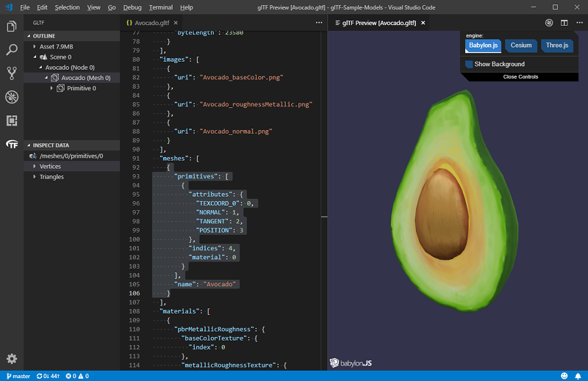Toggle the Show Background checkbox

[469, 64]
